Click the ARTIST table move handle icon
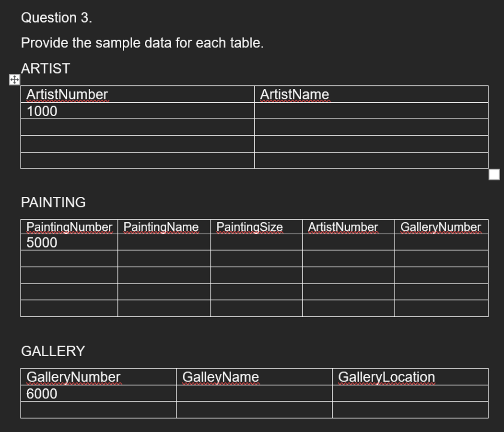Viewport: 504px width, 432px height. [14, 80]
